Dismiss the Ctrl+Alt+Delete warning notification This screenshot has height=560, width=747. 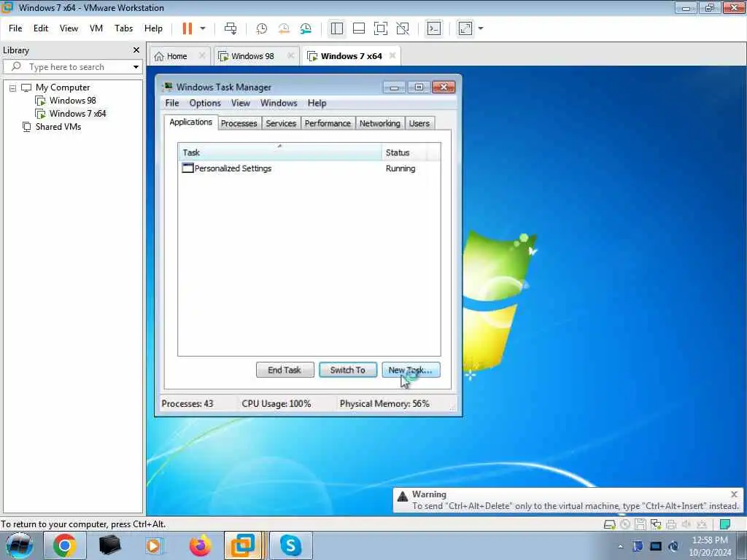tap(734, 494)
